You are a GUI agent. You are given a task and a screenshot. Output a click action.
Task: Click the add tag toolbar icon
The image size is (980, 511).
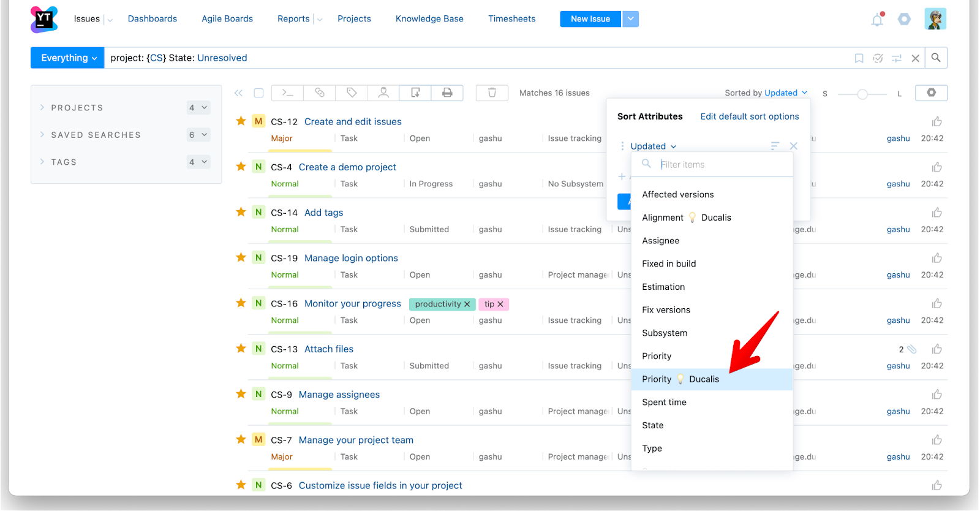pyautogui.click(x=352, y=93)
